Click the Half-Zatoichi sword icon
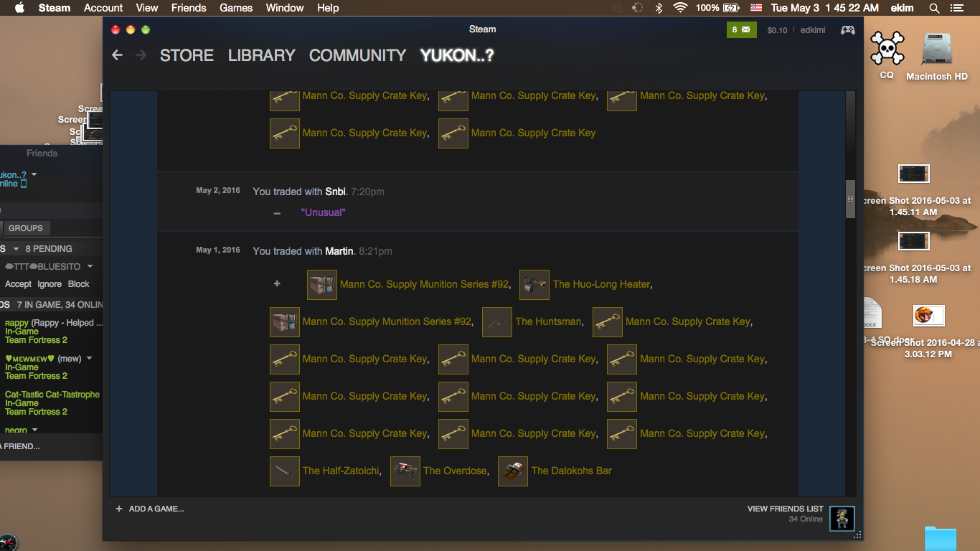The height and width of the screenshot is (551, 980). pyautogui.click(x=285, y=471)
